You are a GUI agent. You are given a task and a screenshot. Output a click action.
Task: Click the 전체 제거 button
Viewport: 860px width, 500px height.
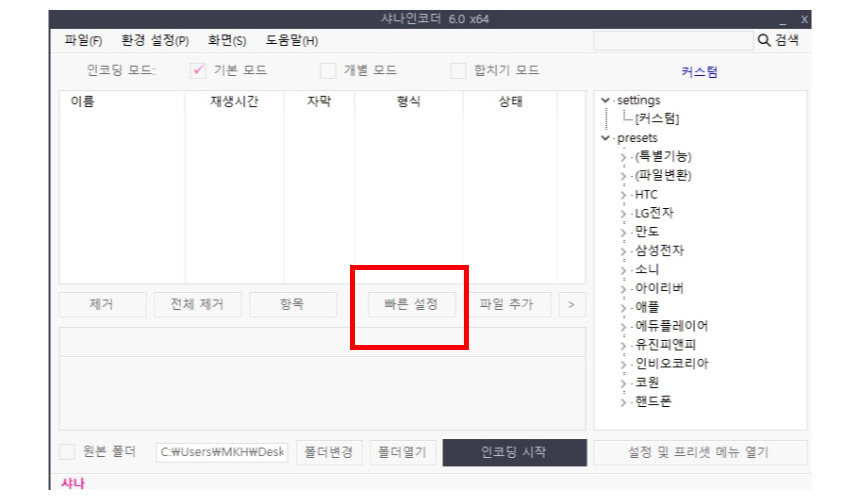pyautogui.click(x=197, y=304)
